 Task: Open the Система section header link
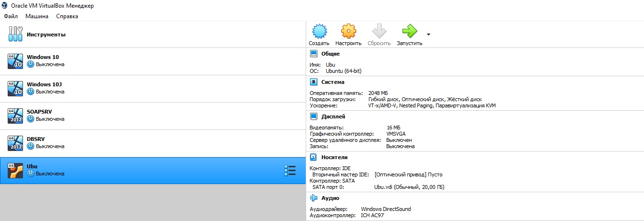(333, 82)
